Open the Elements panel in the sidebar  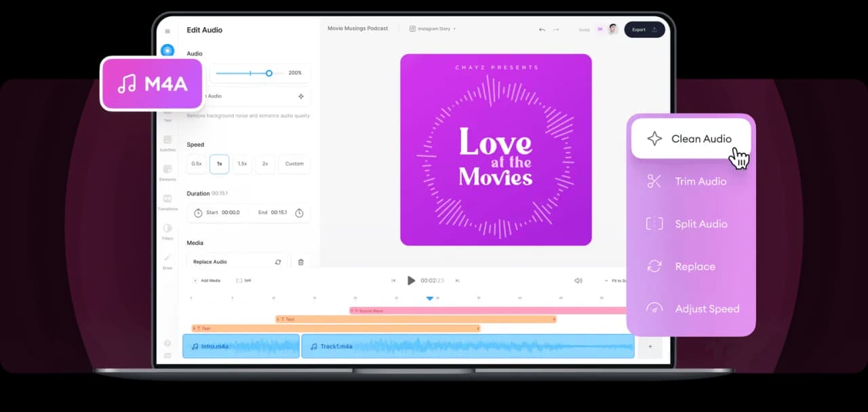(167, 173)
